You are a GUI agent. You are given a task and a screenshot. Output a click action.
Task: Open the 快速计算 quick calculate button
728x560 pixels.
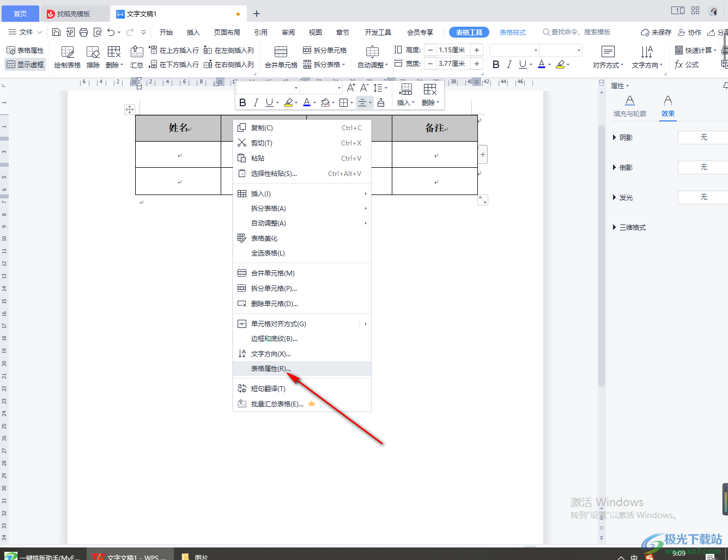696,50
